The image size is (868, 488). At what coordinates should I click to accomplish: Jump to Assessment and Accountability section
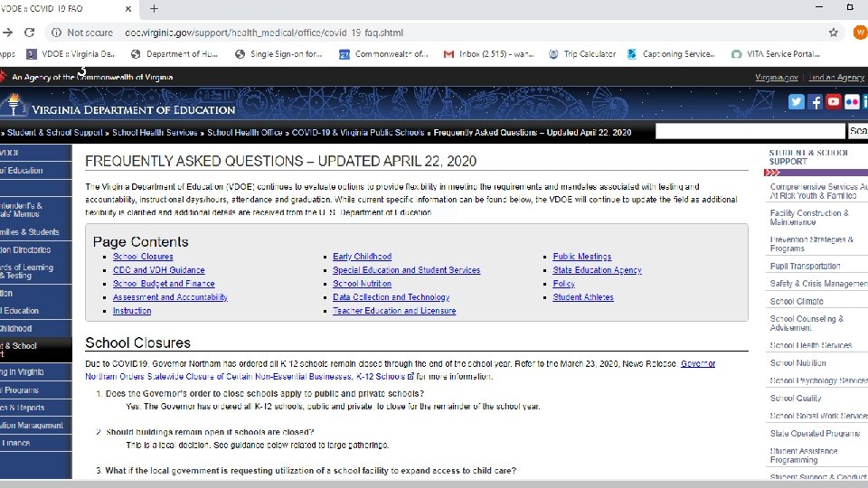pyautogui.click(x=170, y=297)
